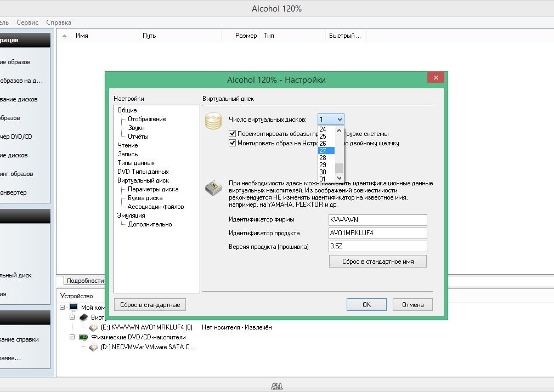Select Эмуляция in settings tree

[x=131, y=215]
